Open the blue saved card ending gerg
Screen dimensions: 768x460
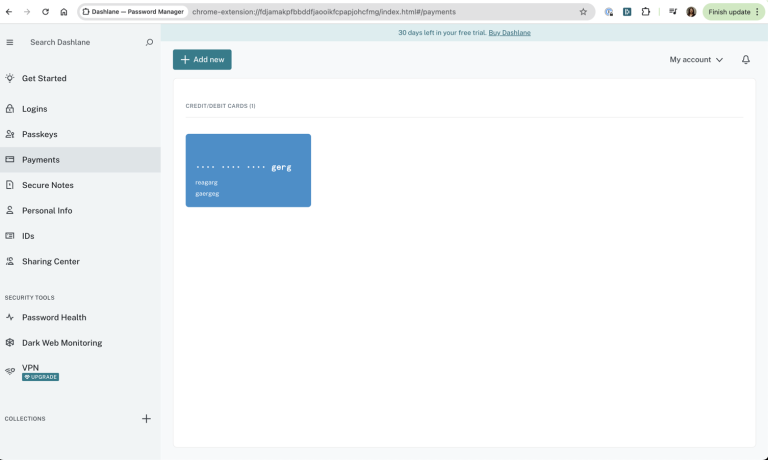(x=248, y=170)
